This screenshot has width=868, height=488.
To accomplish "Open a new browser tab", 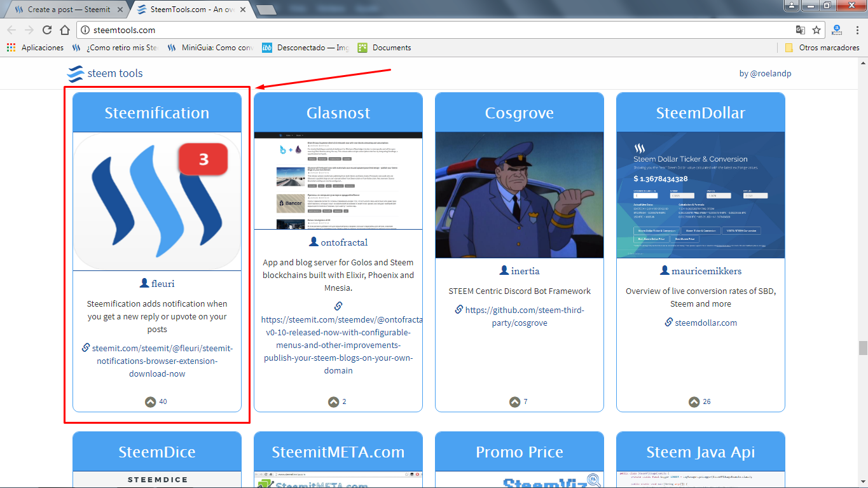I will (266, 10).
